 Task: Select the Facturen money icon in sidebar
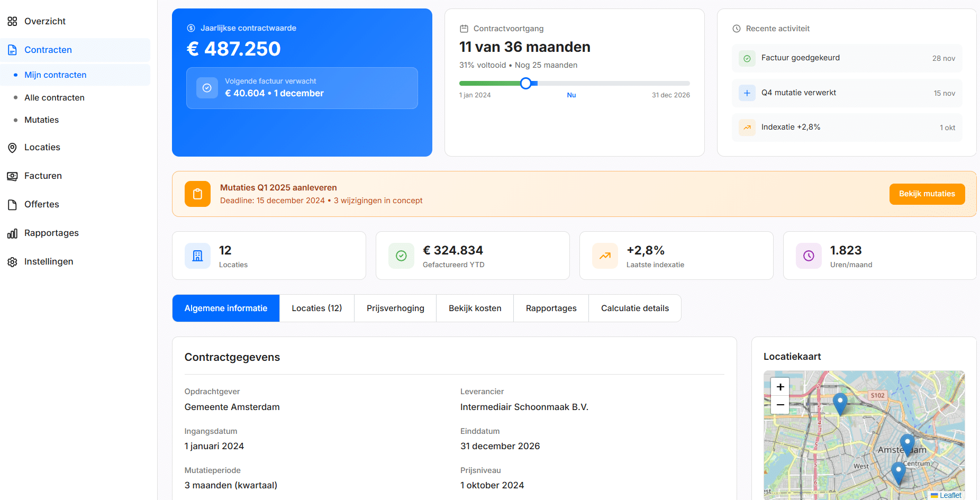12,176
